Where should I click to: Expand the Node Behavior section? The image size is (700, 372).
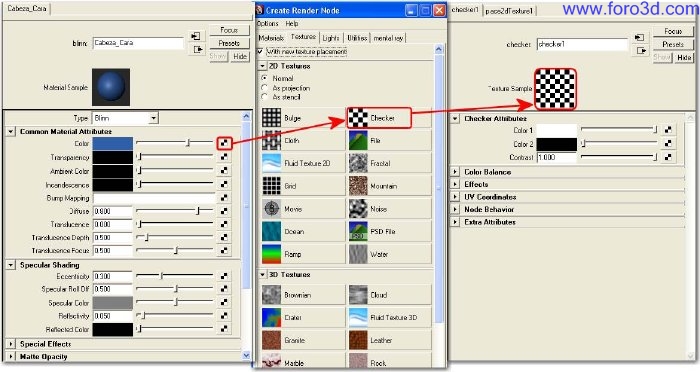point(455,209)
